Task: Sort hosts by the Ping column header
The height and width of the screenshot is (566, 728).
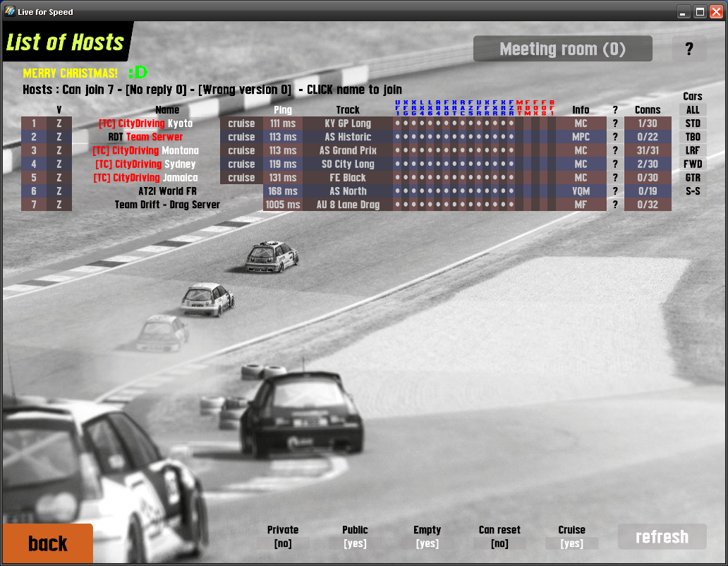Action: click(283, 110)
